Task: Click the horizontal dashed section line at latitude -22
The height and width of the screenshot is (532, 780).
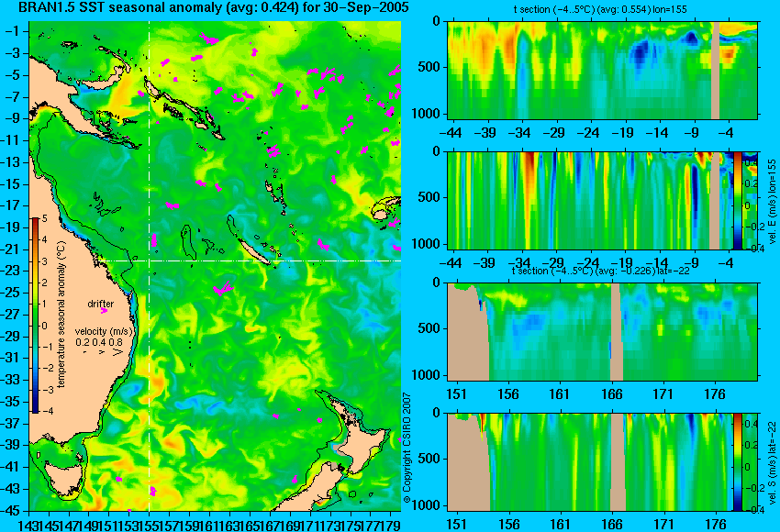Action: tap(250, 260)
